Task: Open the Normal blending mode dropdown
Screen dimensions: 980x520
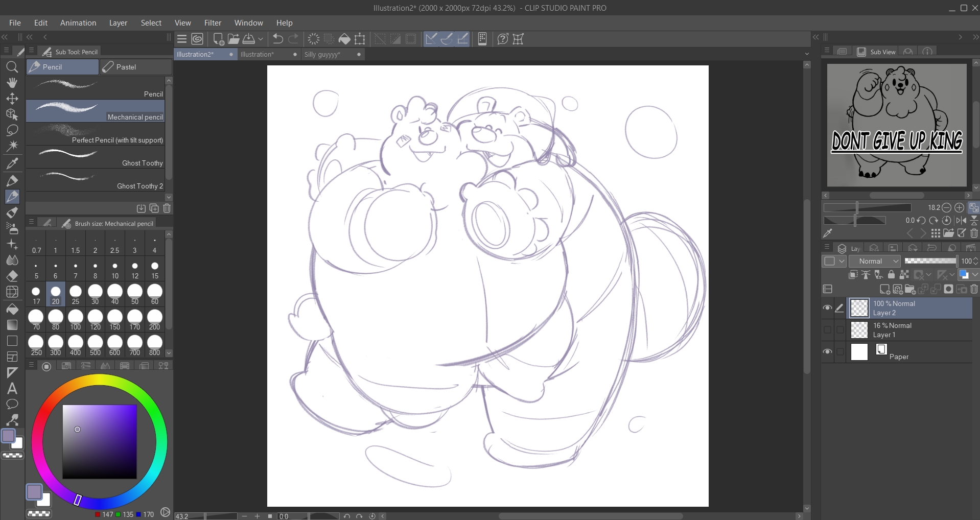Action: (x=874, y=261)
